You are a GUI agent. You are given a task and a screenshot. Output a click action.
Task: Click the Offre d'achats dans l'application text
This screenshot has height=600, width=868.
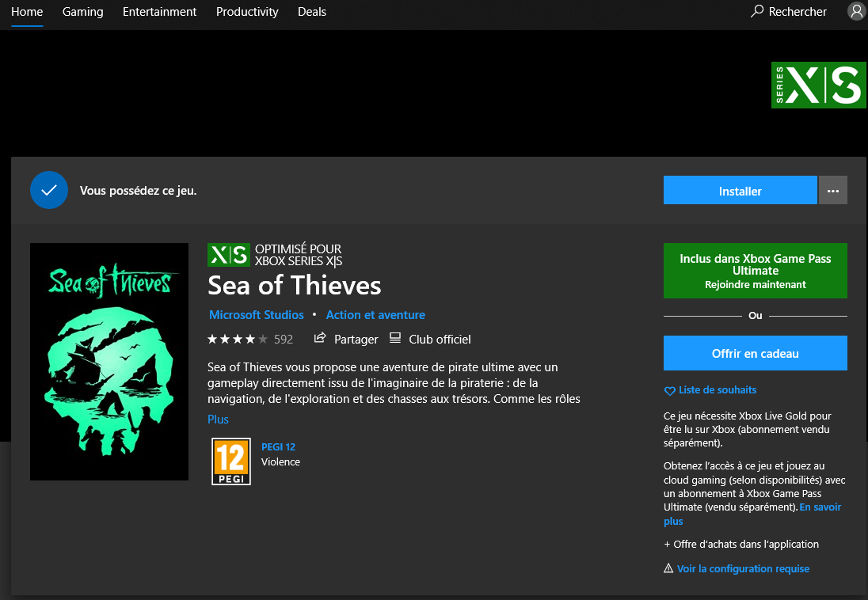point(741,544)
